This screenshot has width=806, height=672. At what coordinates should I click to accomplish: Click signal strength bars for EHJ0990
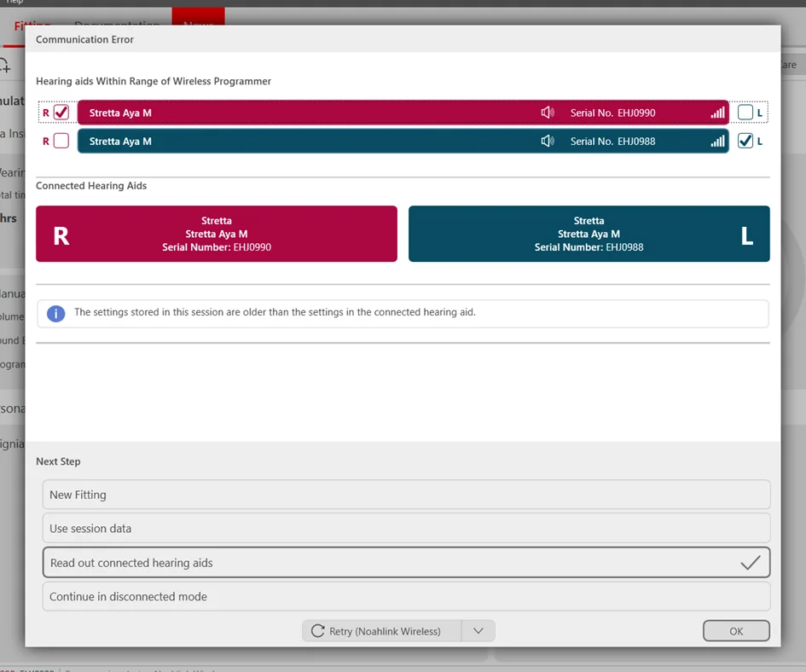[x=717, y=113]
